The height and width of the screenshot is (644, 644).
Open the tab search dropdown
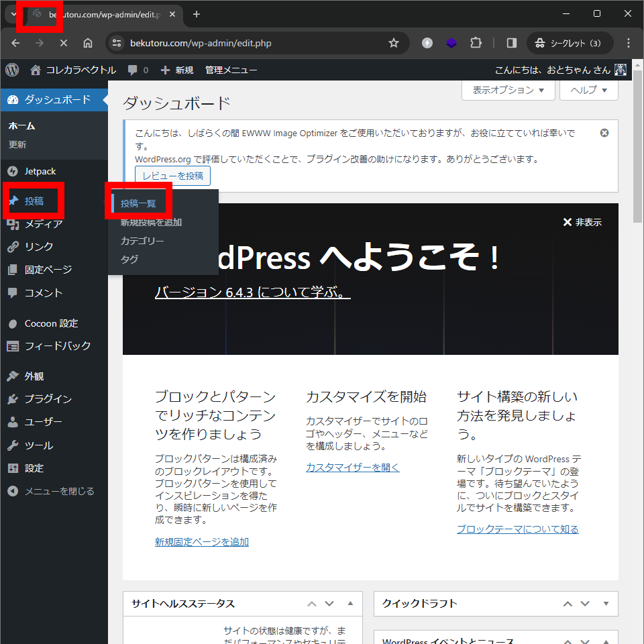(x=13, y=14)
